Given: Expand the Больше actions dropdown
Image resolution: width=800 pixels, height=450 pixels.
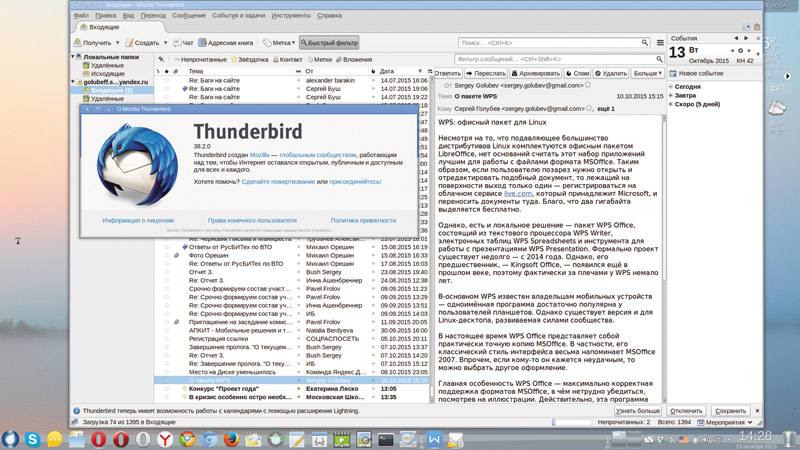Looking at the screenshot, I should pyautogui.click(x=647, y=73).
